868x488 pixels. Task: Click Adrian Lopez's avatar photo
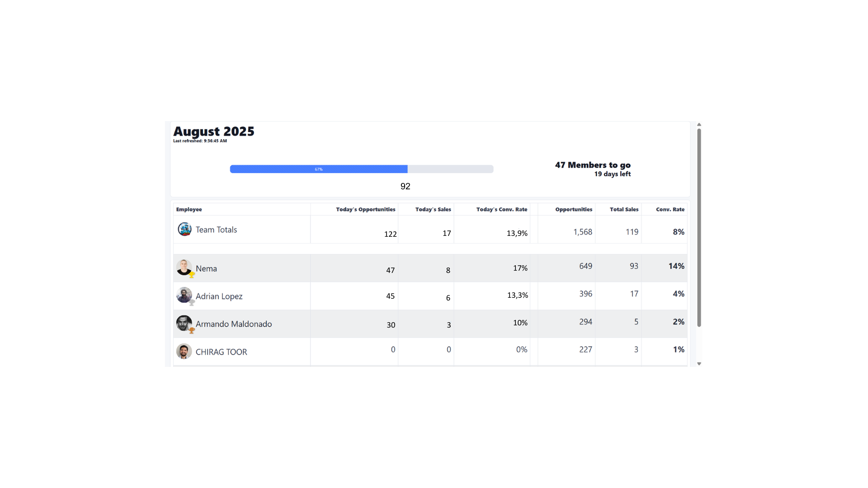click(x=184, y=295)
